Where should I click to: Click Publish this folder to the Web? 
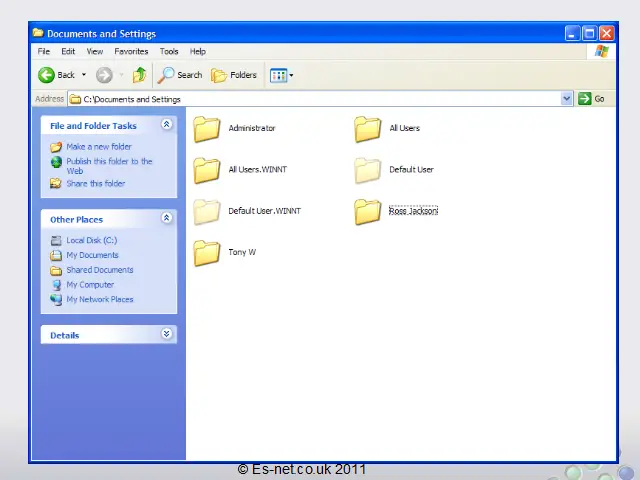pyautogui.click(x=109, y=166)
